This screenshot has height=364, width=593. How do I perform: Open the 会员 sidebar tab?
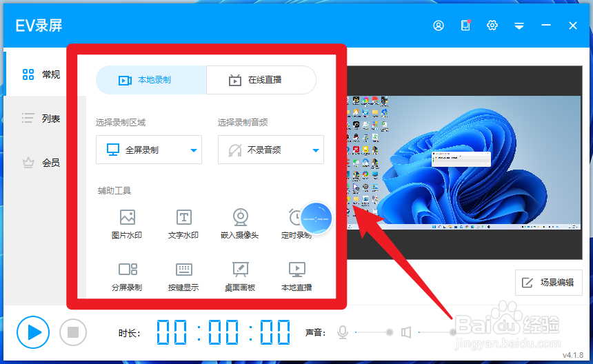(x=41, y=163)
